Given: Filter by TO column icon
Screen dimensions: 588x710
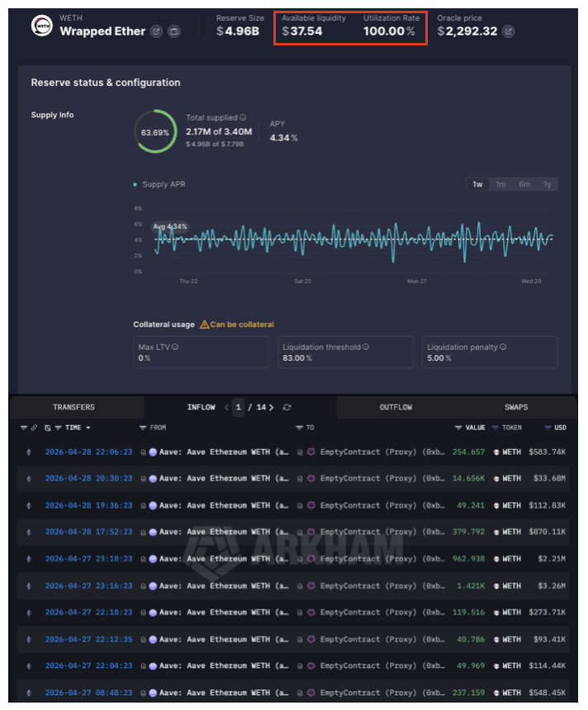Looking at the screenshot, I should pyautogui.click(x=299, y=428).
